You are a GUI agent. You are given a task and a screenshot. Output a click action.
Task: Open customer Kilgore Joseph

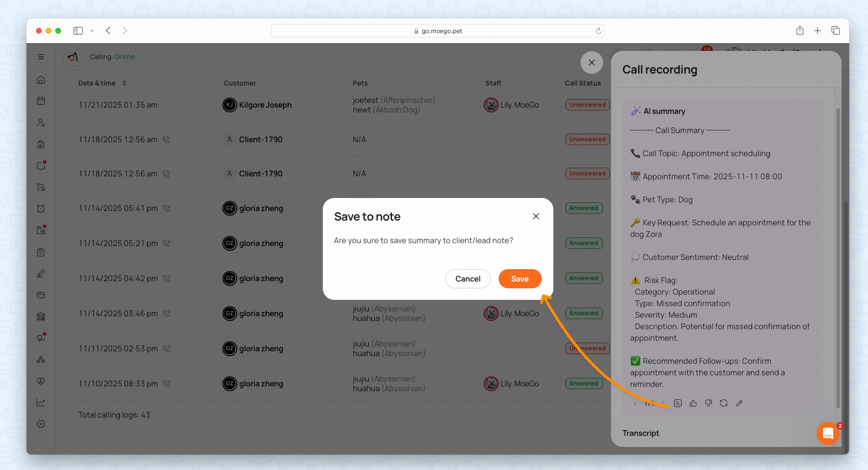coord(265,105)
